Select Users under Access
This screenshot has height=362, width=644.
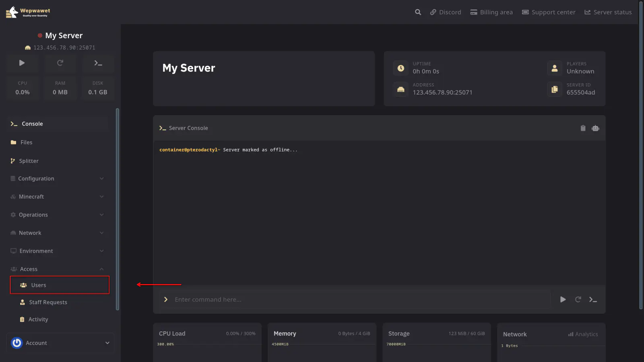point(39,285)
